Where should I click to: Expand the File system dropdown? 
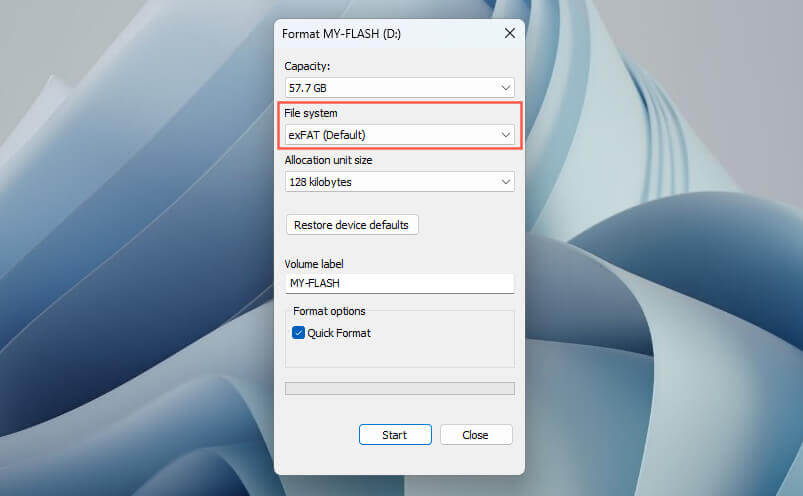click(399, 135)
